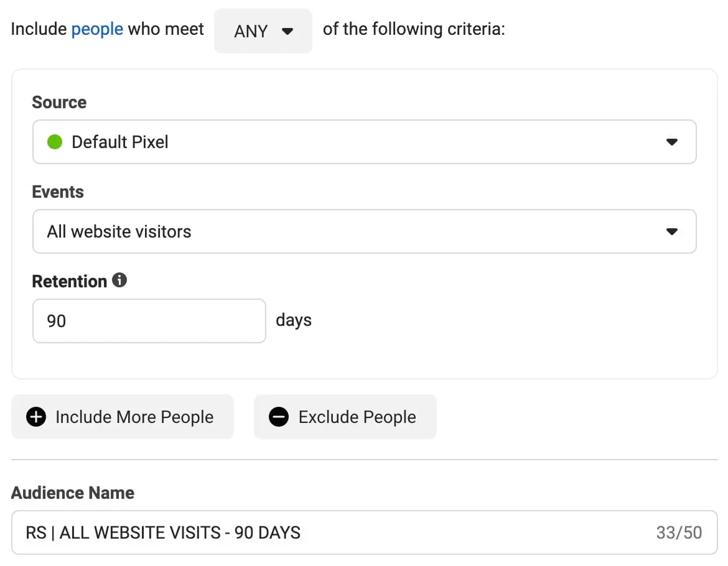Viewport: 728px width, 566px height.
Task: Click the days unit text after Retention
Action: [294, 320]
